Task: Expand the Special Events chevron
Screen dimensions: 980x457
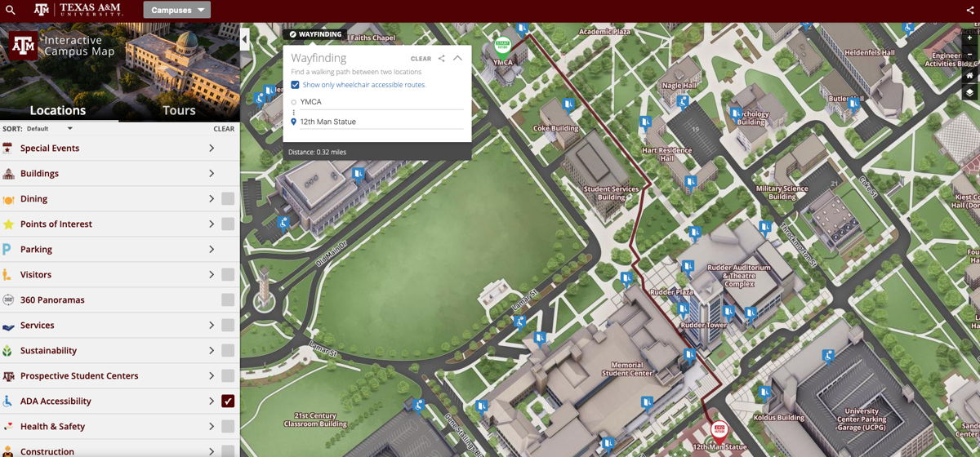Action: point(212,149)
